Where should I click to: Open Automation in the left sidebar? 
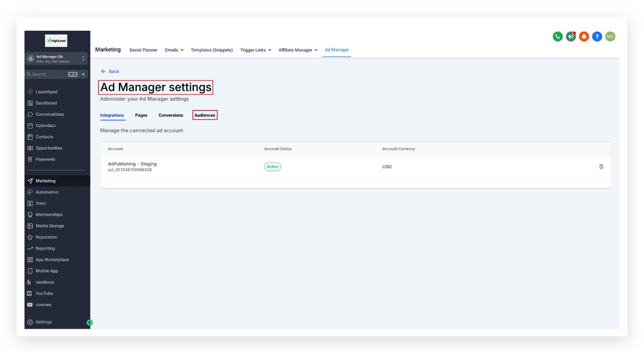pyautogui.click(x=47, y=192)
